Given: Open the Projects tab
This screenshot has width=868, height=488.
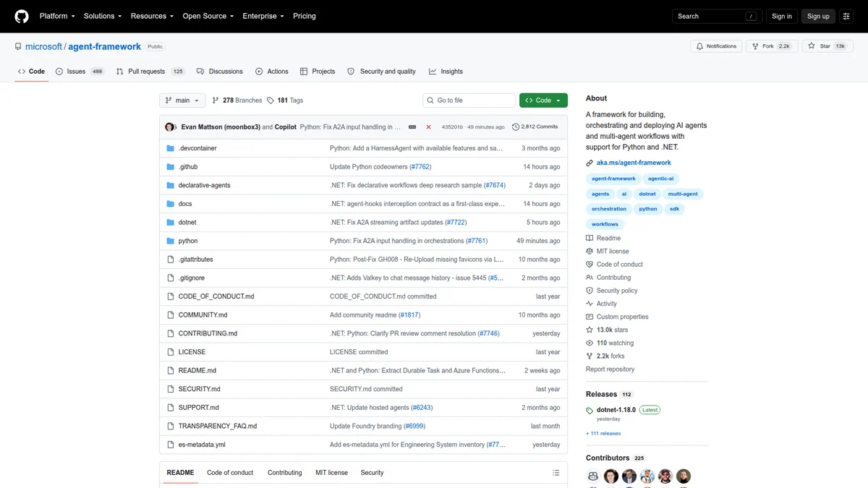Looking at the screenshot, I should tap(318, 72).
